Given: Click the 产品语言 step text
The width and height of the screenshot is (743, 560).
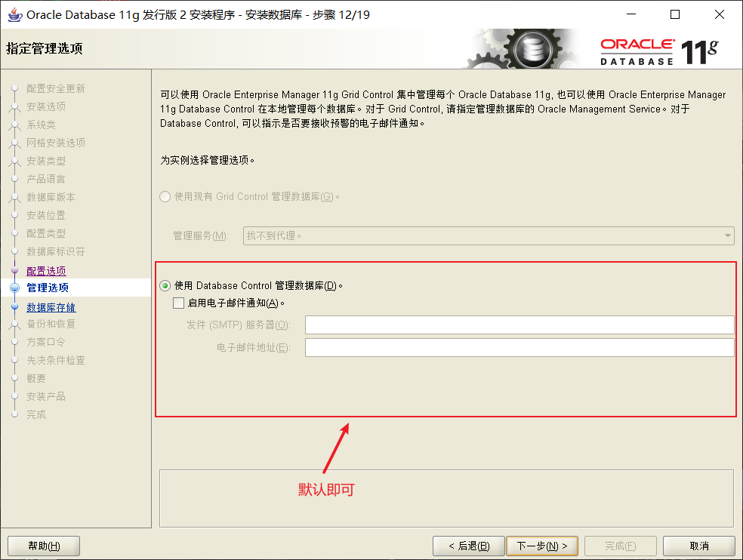Looking at the screenshot, I should coord(46,179).
